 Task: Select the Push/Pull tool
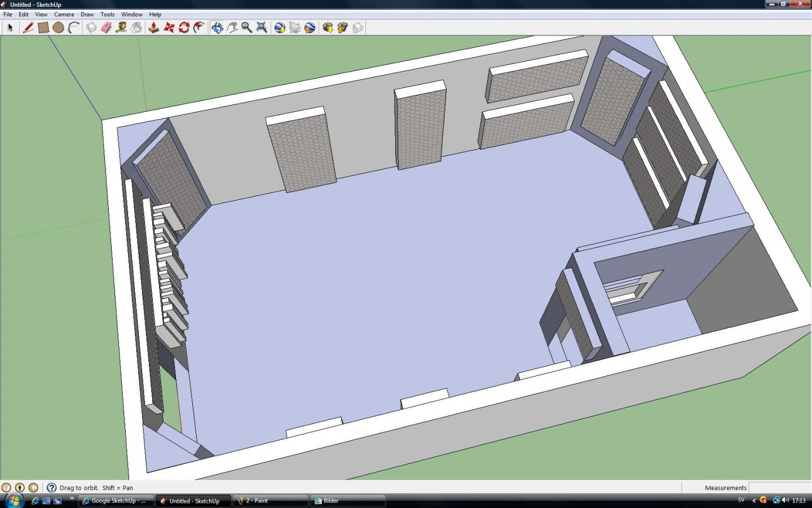pyautogui.click(x=153, y=28)
